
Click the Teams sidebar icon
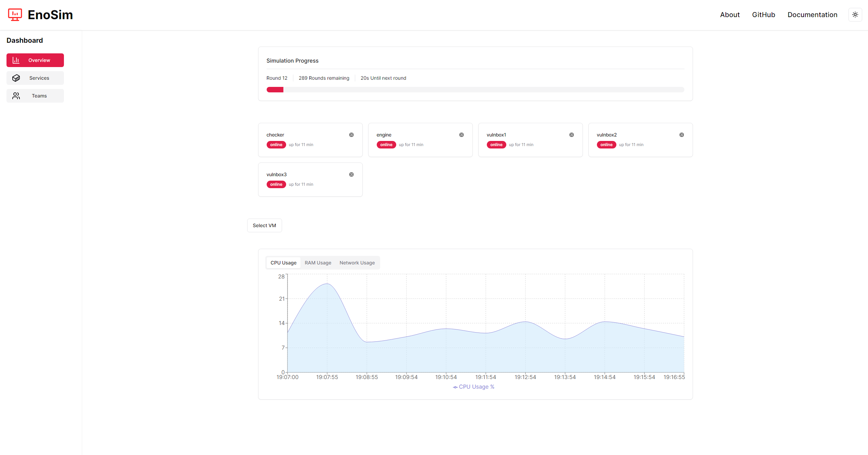16,95
